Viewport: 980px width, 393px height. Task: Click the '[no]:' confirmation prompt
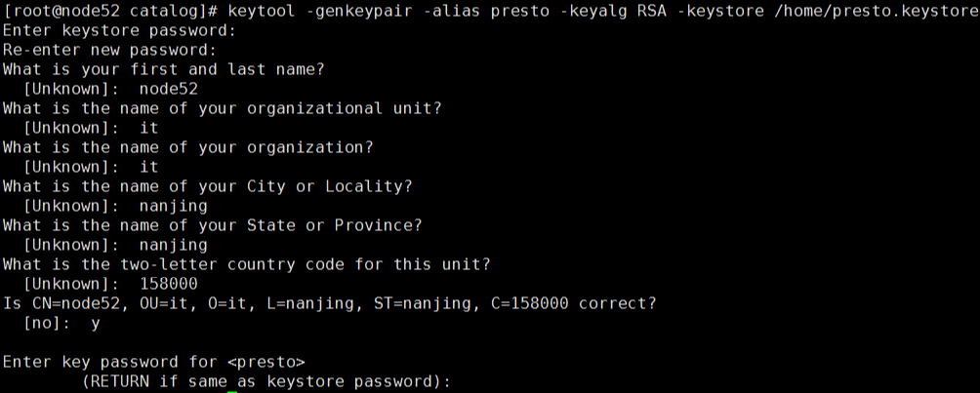click(x=46, y=323)
